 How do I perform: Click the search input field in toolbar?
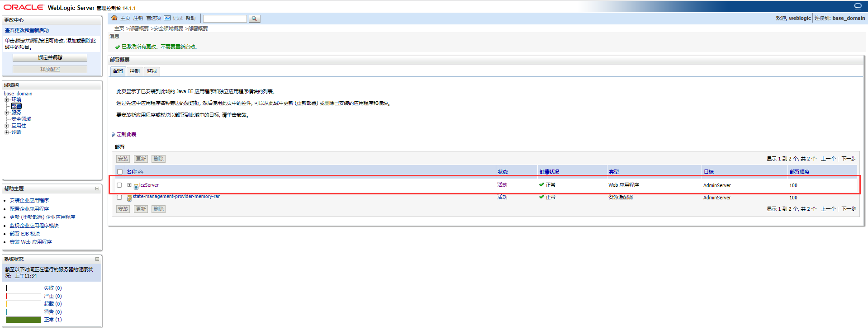point(225,19)
